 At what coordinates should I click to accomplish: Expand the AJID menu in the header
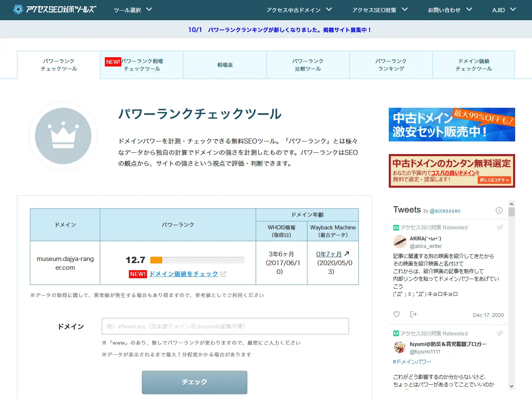point(504,10)
